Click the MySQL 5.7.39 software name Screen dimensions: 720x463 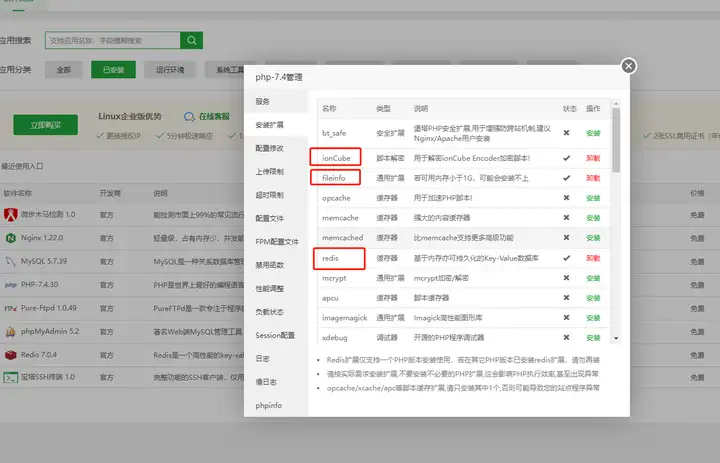[44, 261]
